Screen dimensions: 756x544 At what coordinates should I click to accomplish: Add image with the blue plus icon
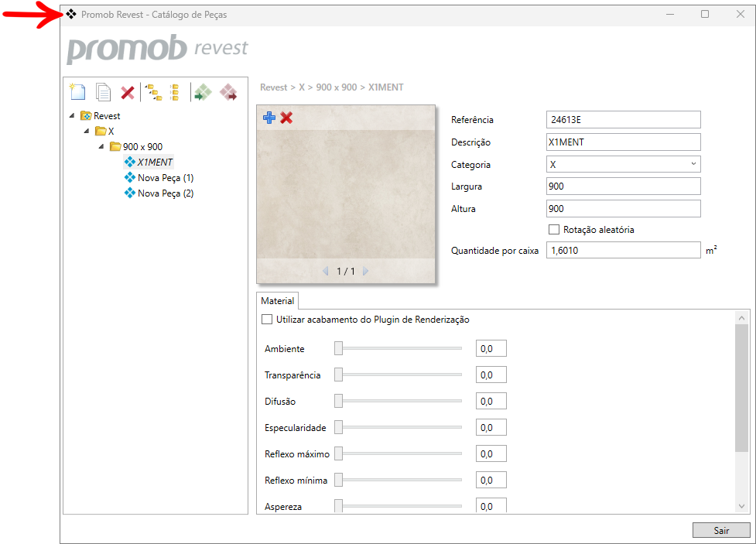pos(269,118)
